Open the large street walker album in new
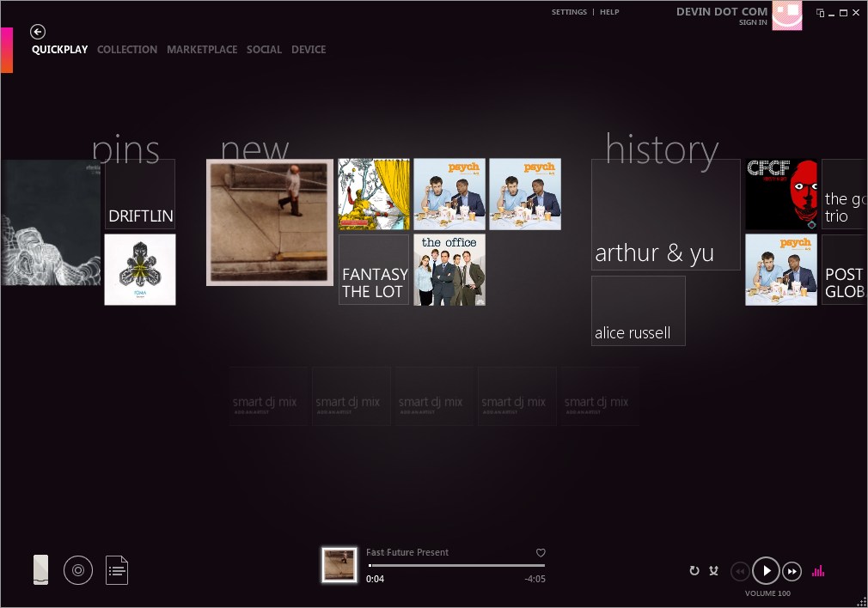Image resolution: width=868 pixels, height=608 pixels. tap(270, 222)
